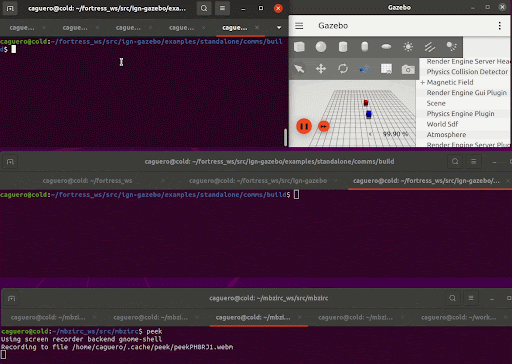The width and height of the screenshot is (512, 364).
Task: Open search in the bottom mbzirc terminal
Action: click(452, 298)
